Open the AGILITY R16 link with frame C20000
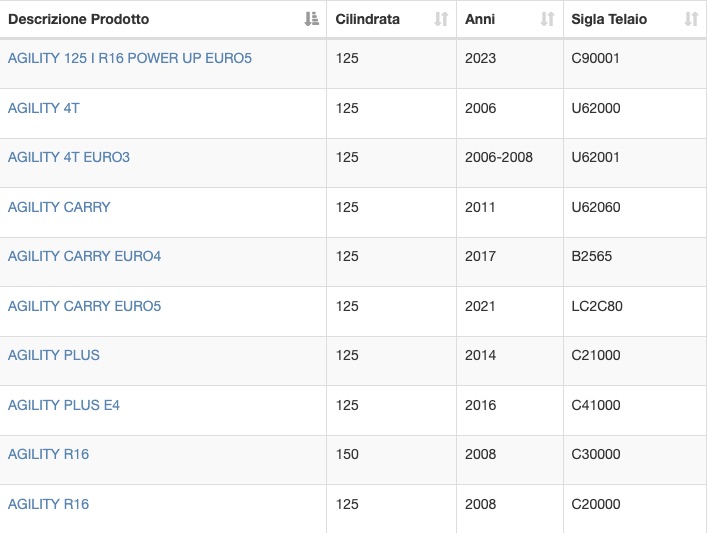 [48, 504]
